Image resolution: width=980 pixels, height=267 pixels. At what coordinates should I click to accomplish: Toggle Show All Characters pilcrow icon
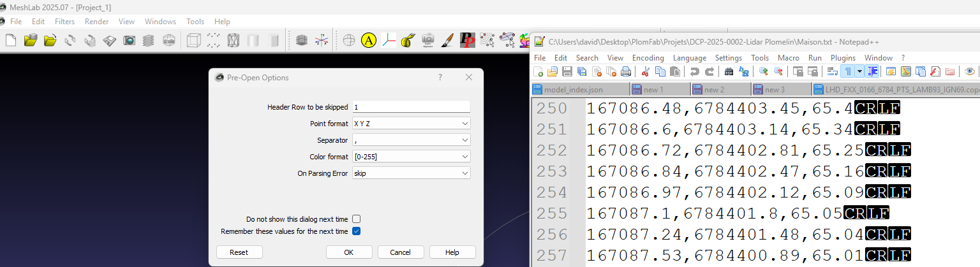tap(848, 71)
